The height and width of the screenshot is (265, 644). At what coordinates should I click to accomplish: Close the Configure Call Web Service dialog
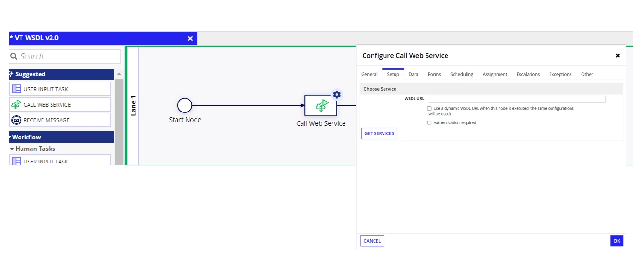(617, 56)
